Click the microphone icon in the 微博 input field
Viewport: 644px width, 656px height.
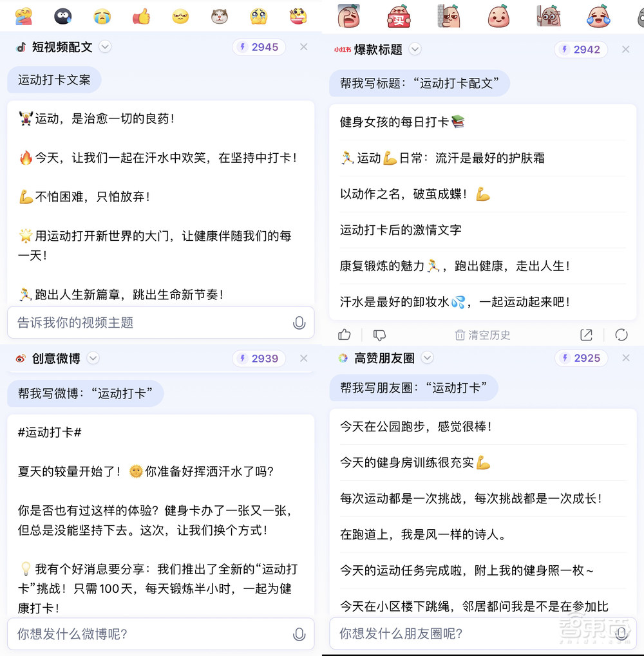(299, 634)
